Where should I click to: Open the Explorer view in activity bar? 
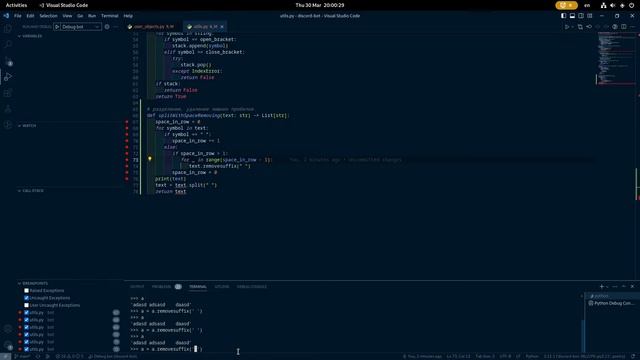pos(8,29)
